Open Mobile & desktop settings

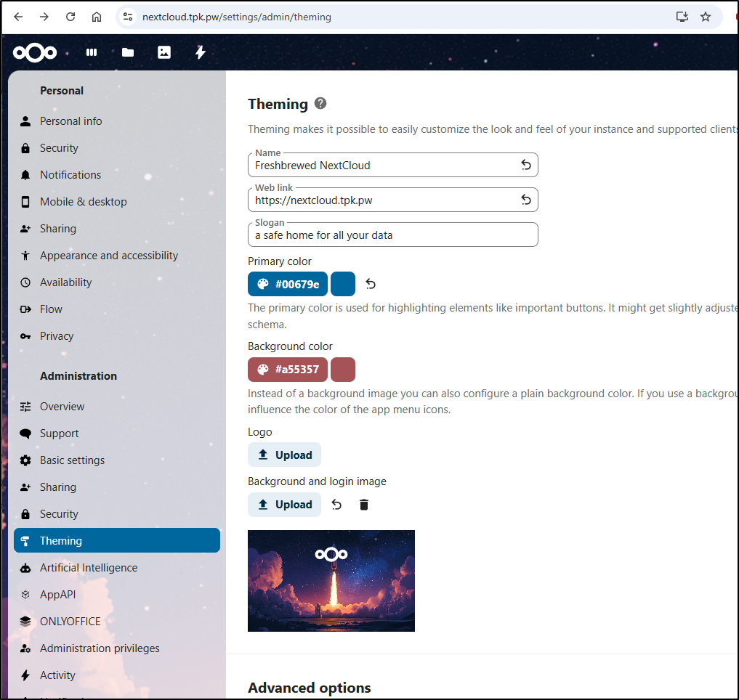click(x=117, y=202)
